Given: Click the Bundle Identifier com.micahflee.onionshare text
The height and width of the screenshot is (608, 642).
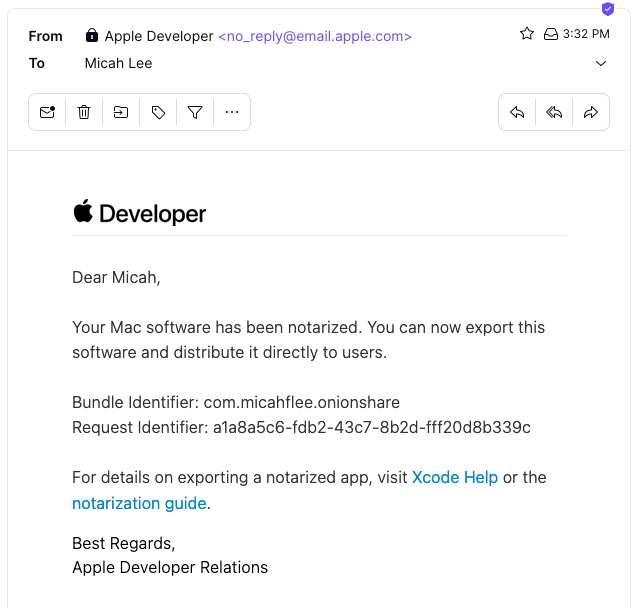Looking at the screenshot, I should (236, 402).
